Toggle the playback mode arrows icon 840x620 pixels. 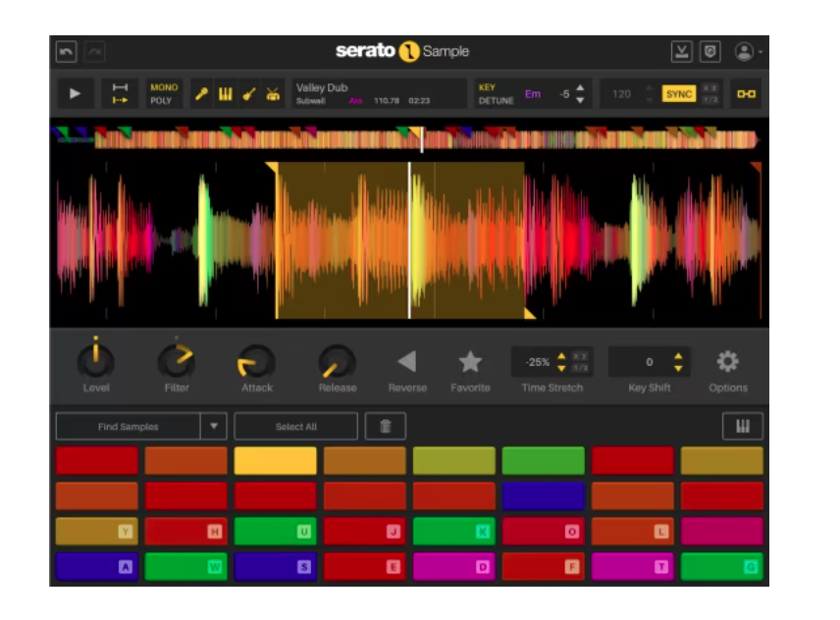(x=120, y=94)
